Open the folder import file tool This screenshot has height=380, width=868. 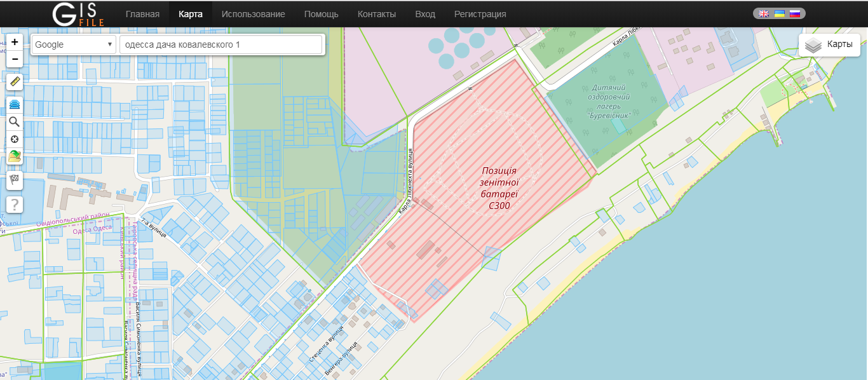(x=15, y=156)
